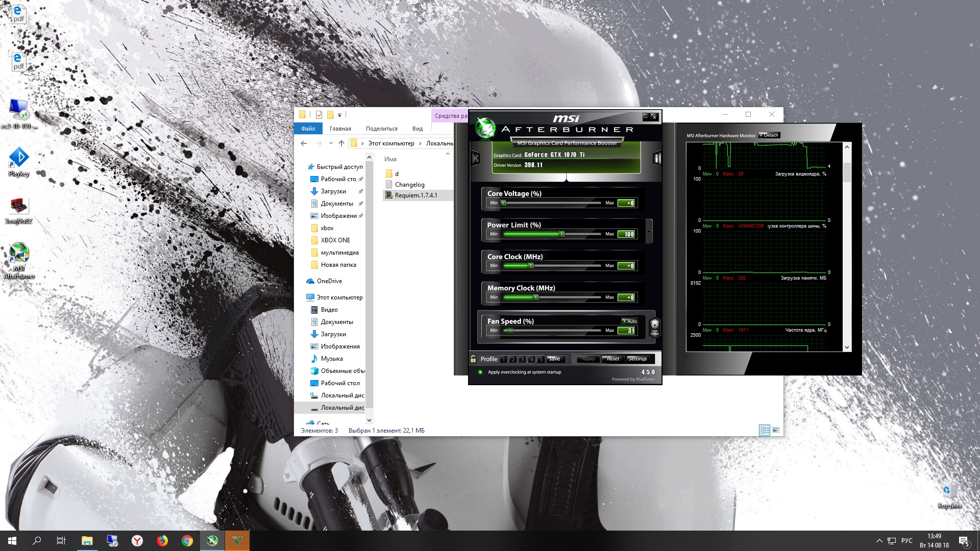Viewport: 980px width, 551px height.
Task: Toggle the fan speed Auto mode
Action: 629,321
